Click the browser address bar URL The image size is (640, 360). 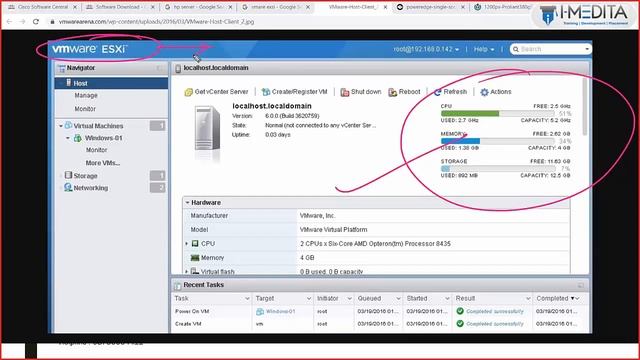tap(156, 22)
